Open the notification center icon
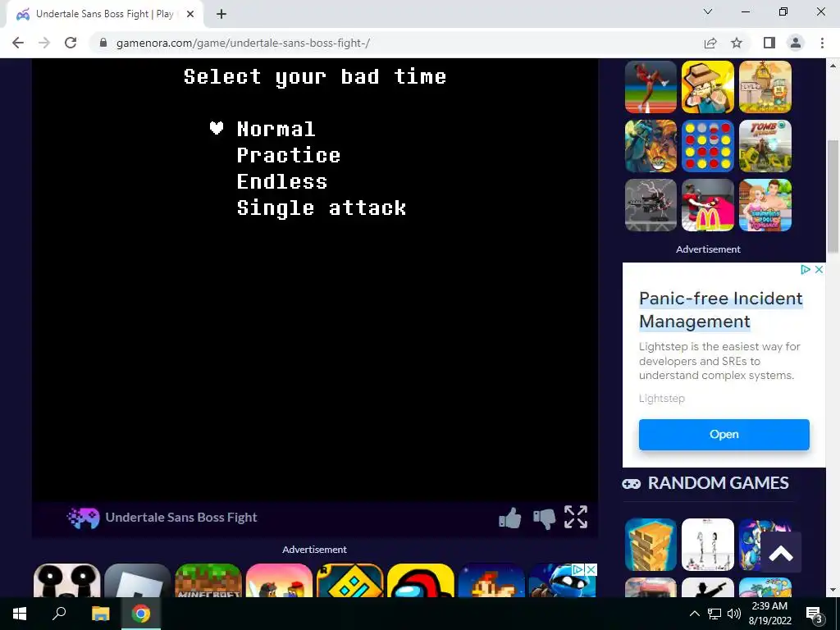 pyautogui.click(x=814, y=614)
